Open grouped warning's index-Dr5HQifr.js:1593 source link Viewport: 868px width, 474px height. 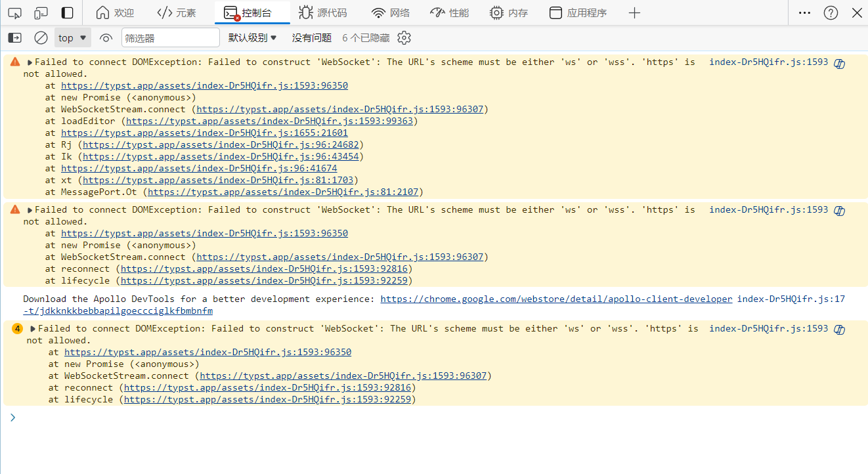point(769,328)
